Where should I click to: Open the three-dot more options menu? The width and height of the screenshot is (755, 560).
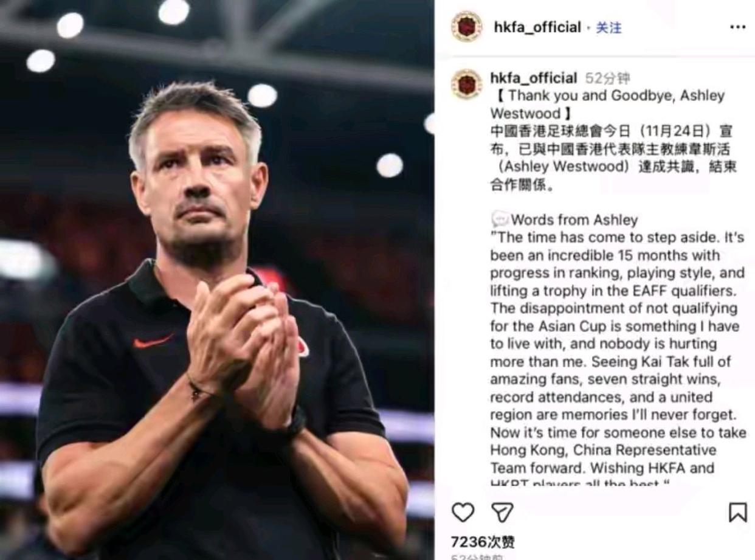pyautogui.click(x=737, y=27)
